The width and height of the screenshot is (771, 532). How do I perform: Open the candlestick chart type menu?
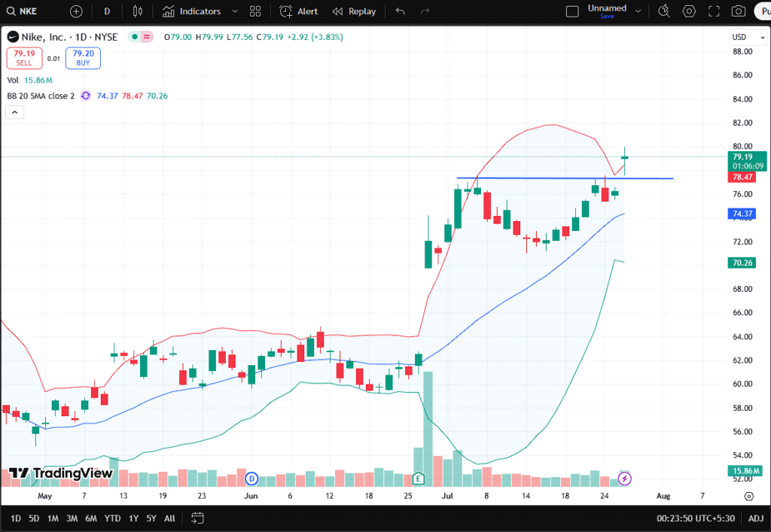pos(138,11)
